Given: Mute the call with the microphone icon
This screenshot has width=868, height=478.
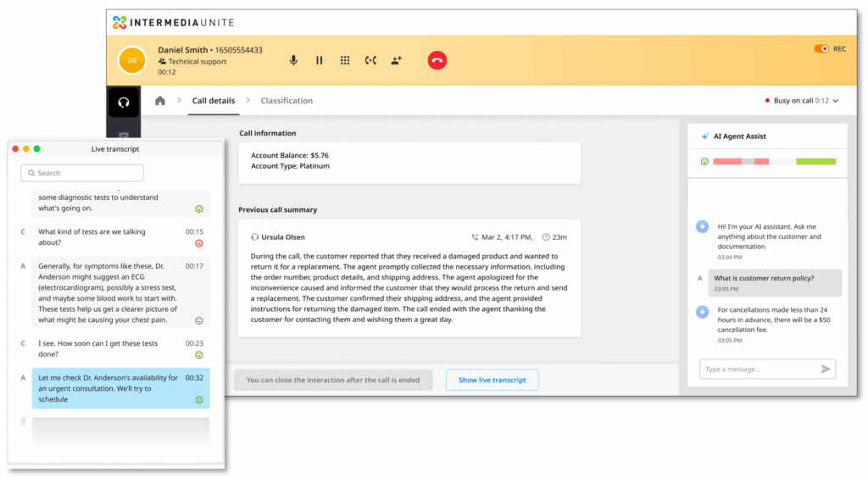Looking at the screenshot, I should click(293, 60).
